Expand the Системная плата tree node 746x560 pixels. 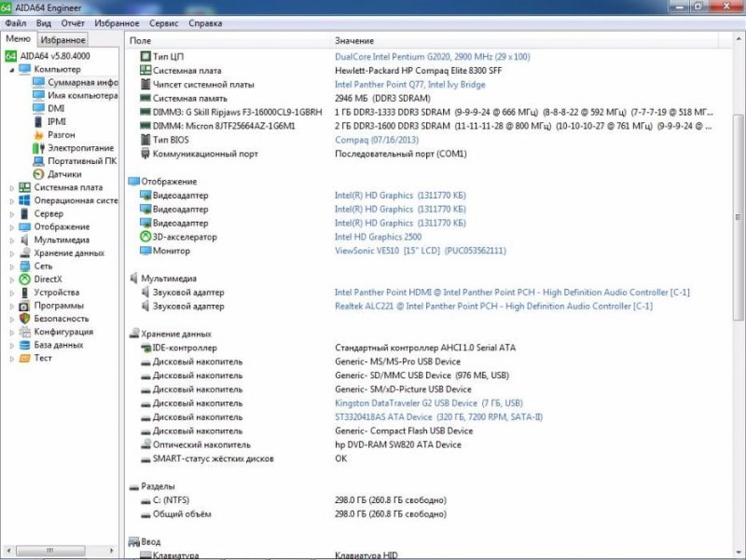click(x=12, y=187)
